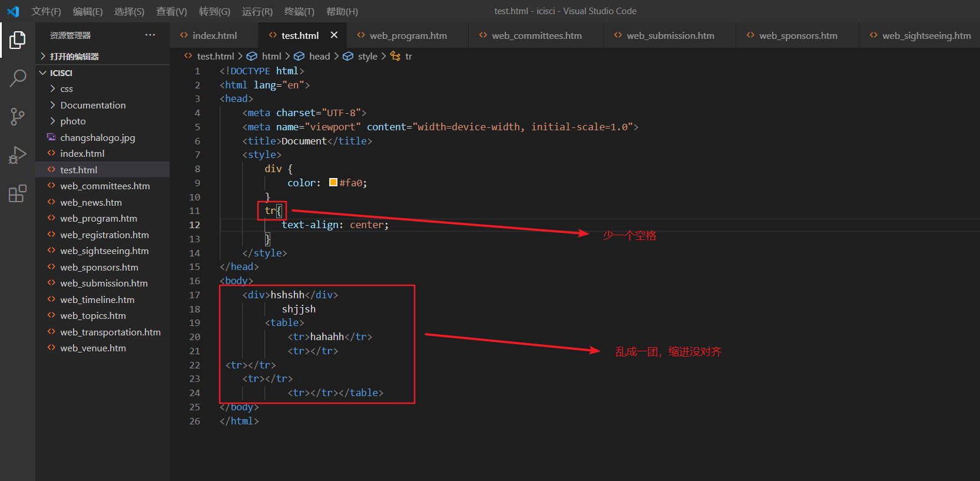Click the </html> closing tag on line 26
Viewport: 980px width, 481px height.
pos(239,421)
